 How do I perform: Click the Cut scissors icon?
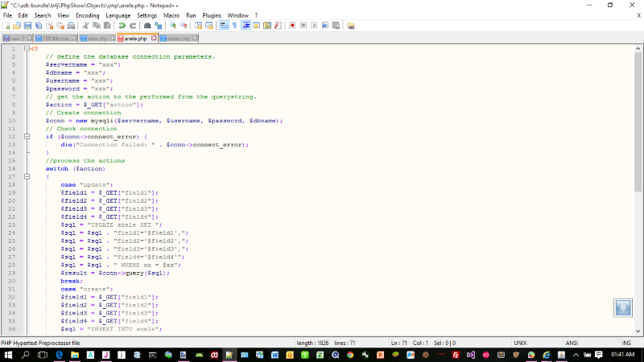(86, 26)
